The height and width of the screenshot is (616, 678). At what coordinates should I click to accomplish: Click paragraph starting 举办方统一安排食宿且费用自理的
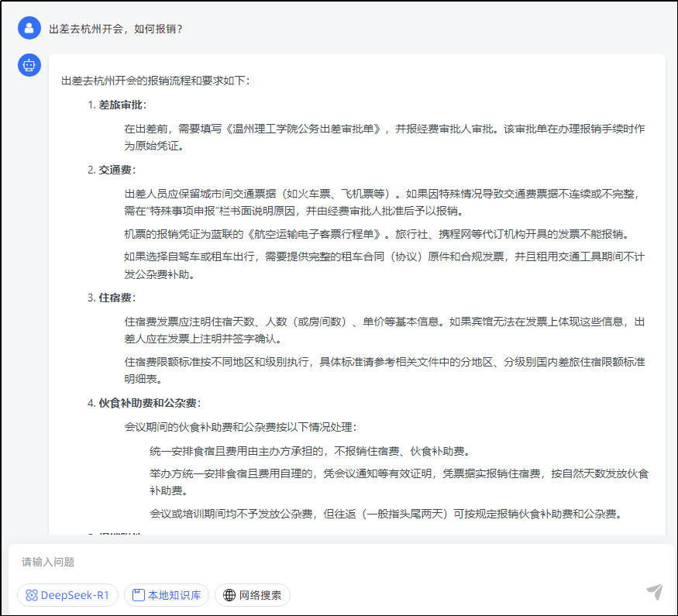tap(399, 482)
